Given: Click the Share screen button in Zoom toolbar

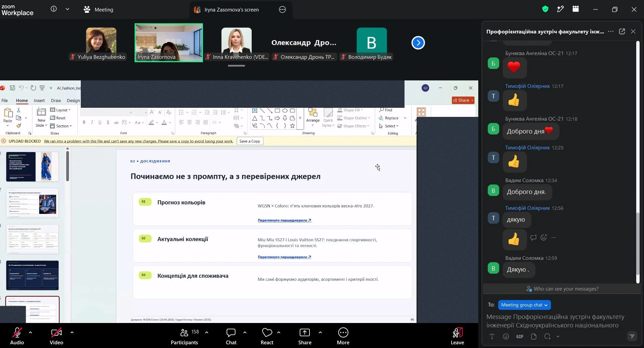Looking at the screenshot, I should (x=305, y=336).
